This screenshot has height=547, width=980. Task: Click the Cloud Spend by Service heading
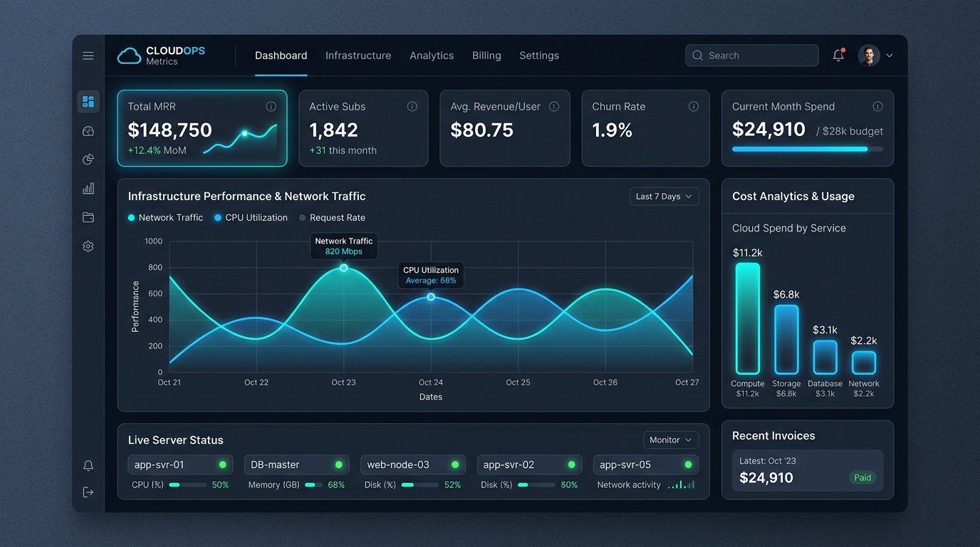point(789,229)
